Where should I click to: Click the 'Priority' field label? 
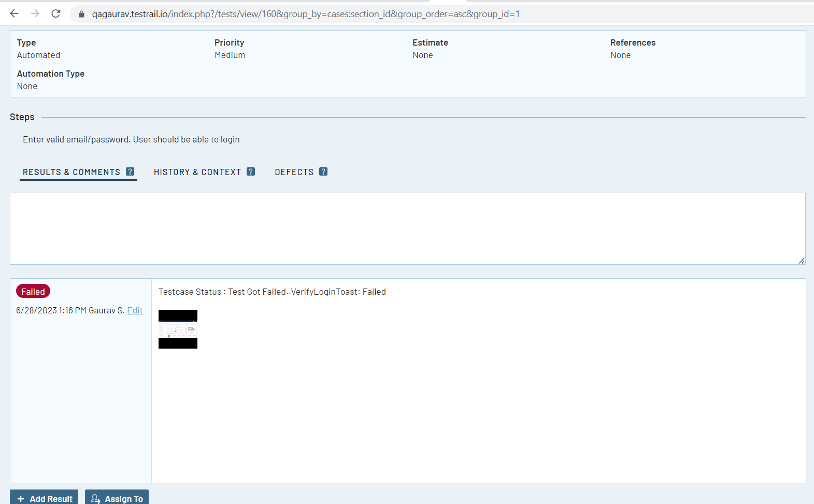(x=230, y=42)
